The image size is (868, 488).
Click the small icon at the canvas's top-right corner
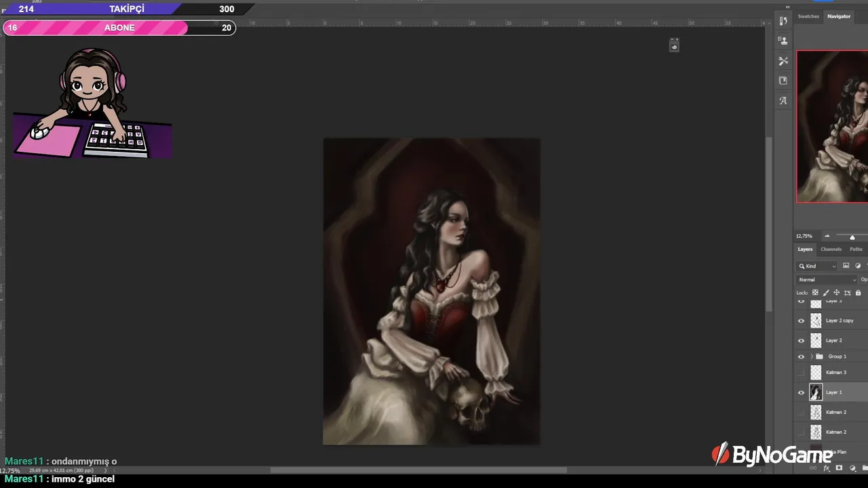tap(674, 45)
